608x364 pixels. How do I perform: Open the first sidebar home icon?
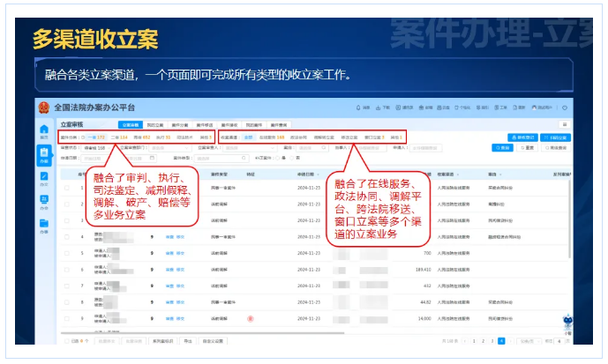click(x=44, y=131)
